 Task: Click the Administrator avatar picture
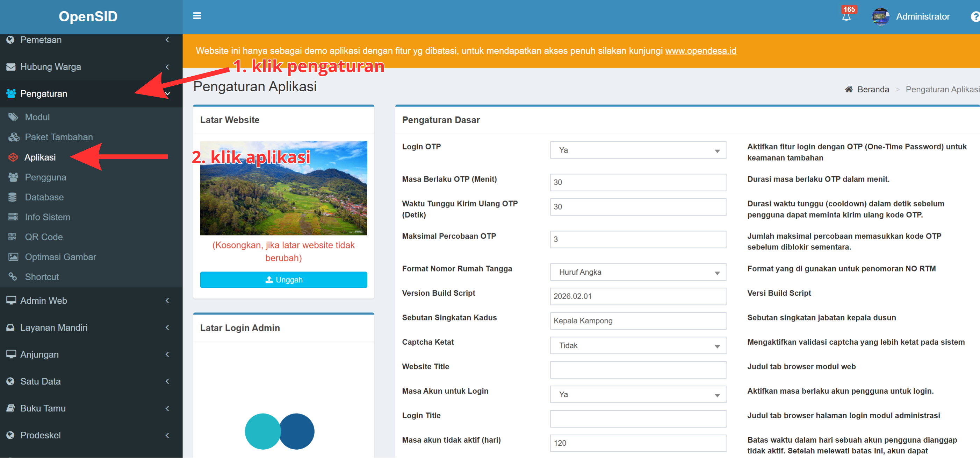point(880,16)
